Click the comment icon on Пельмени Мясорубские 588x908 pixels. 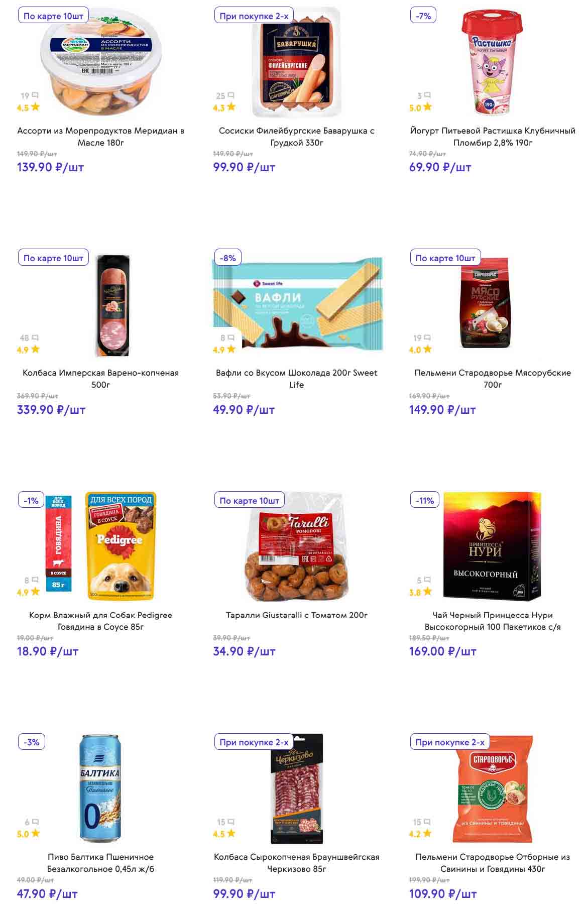[427, 338]
